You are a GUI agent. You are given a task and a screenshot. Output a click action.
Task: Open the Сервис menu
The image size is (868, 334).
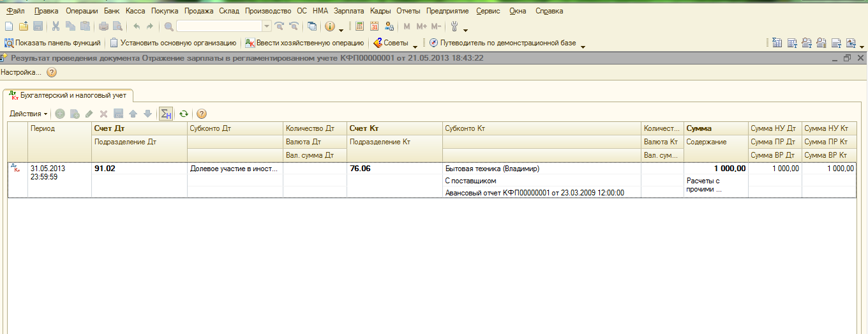pos(488,11)
